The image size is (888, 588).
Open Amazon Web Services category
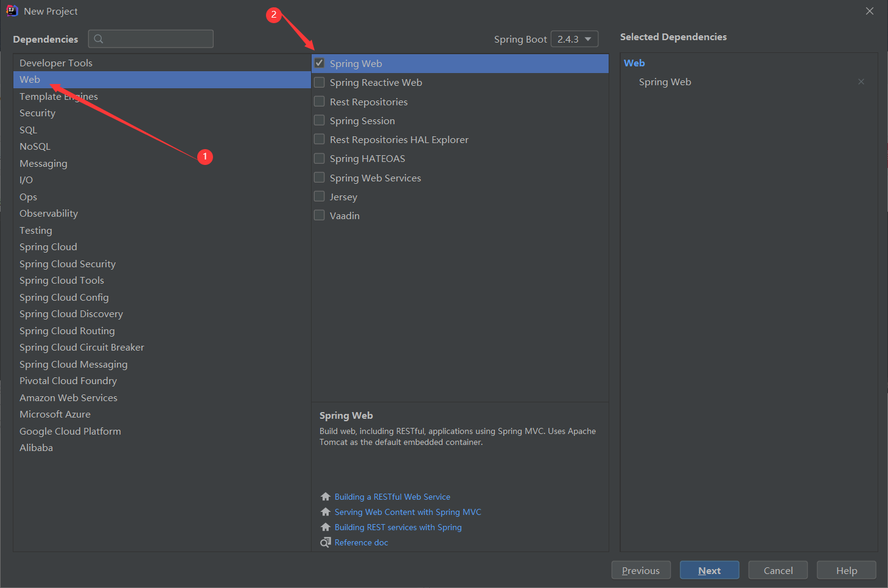pos(162,397)
